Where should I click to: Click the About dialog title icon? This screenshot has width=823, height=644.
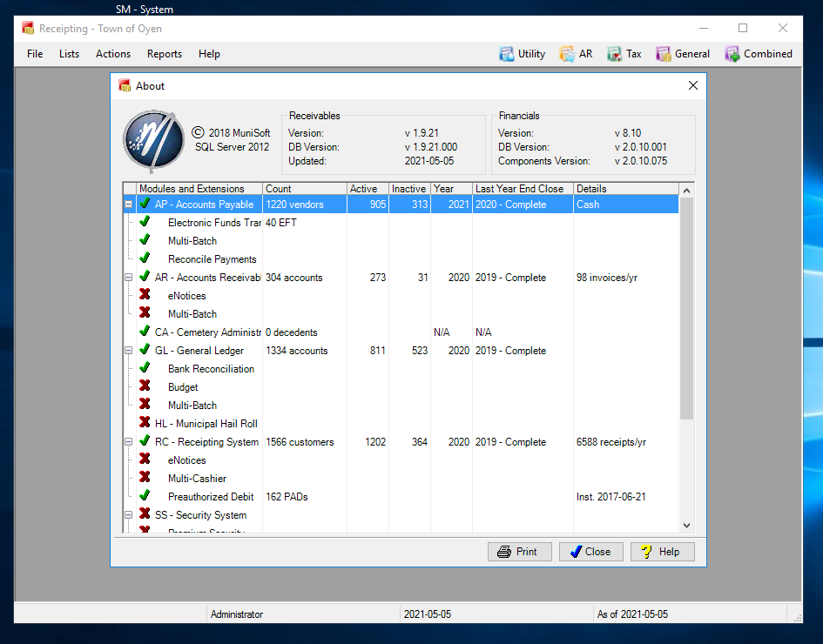point(125,85)
